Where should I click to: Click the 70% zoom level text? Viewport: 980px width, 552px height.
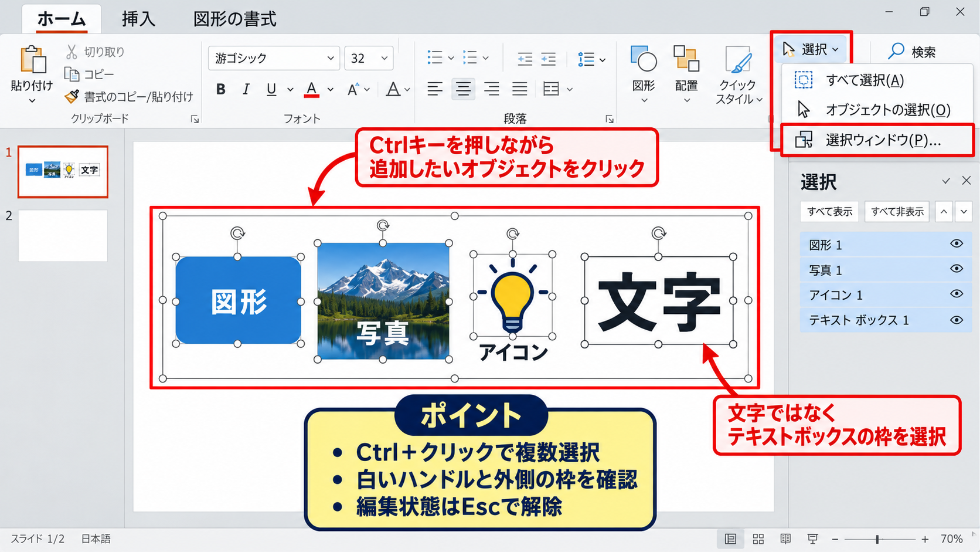coord(951,539)
